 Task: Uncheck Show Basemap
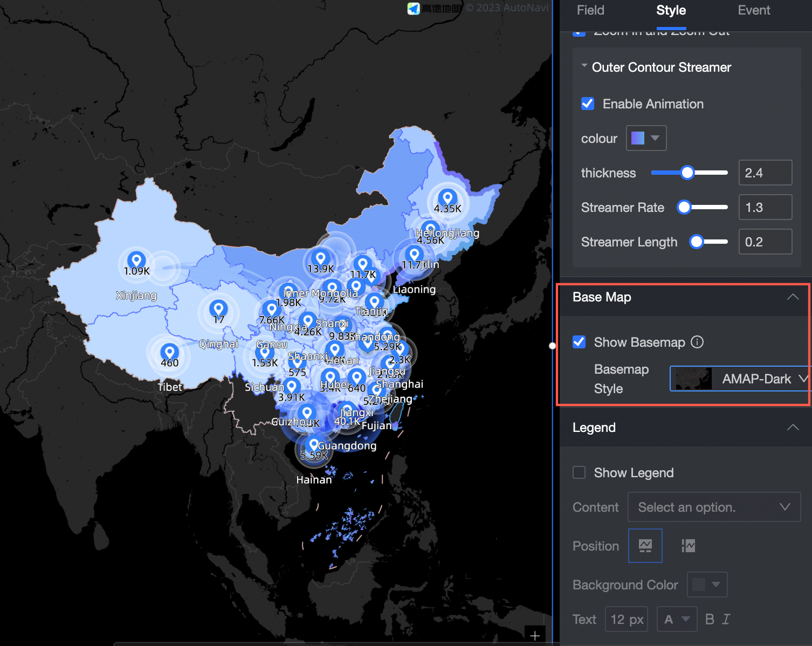pos(579,342)
